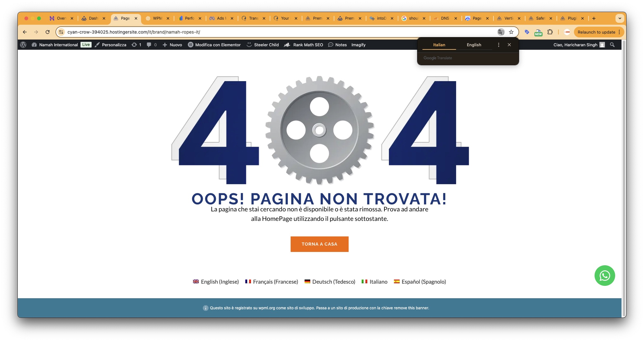Click Relaunch to update button
644x341 pixels.
pyautogui.click(x=599, y=32)
